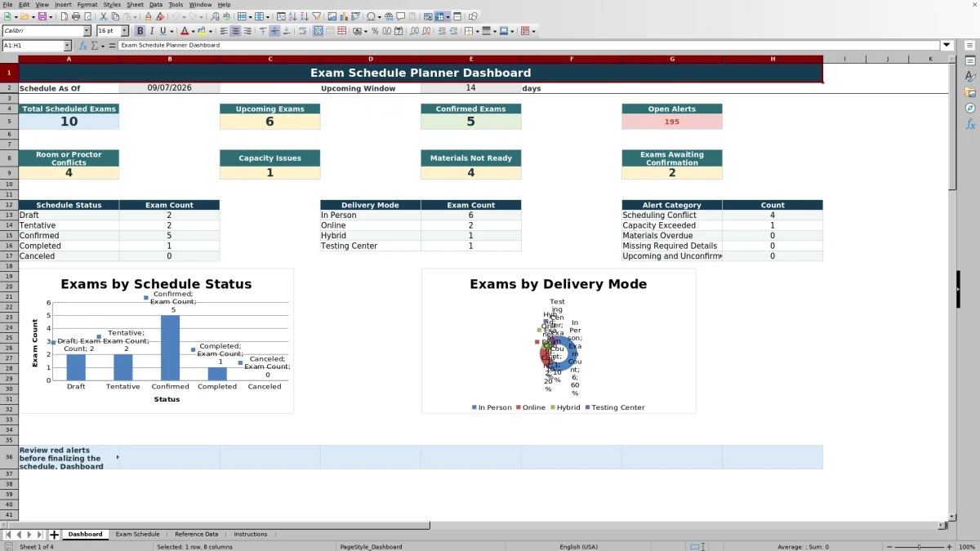Click Insert Special Character omega icon
The height and width of the screenshot is (551, 980).
pos(372,16)
